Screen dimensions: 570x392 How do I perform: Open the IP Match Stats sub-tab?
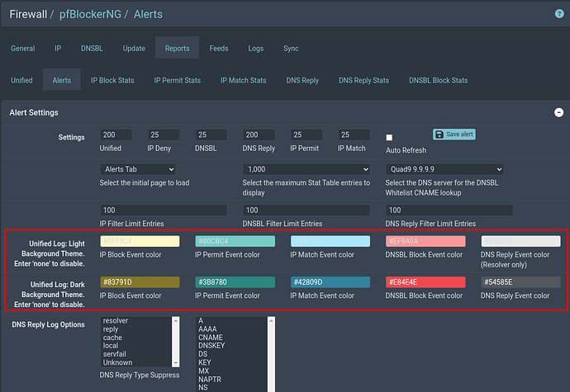tap(243, 80)
